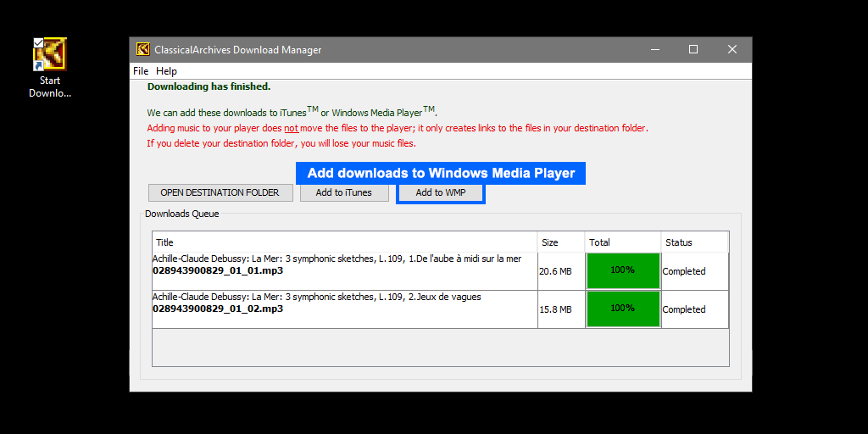This screenshot has height=434, width=868.
Task: Click the 100% progress bar of the first track
Action: pyautogui.click(x=622, y=270)
